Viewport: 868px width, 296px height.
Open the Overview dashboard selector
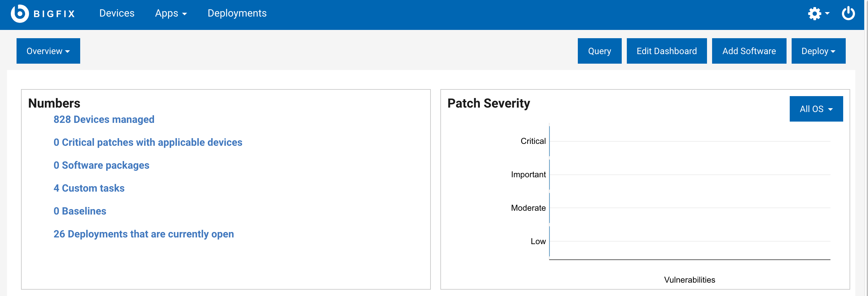click(48, 51)
